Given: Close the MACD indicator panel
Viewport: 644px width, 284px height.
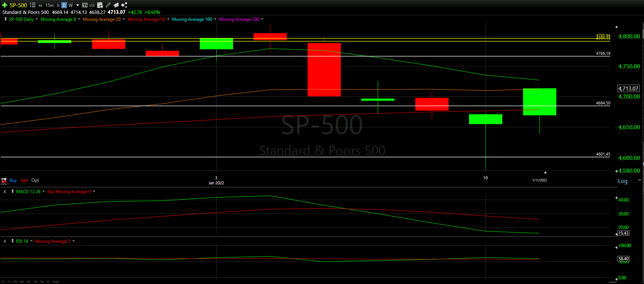Looking at the screenshot, I should (5, 192).
